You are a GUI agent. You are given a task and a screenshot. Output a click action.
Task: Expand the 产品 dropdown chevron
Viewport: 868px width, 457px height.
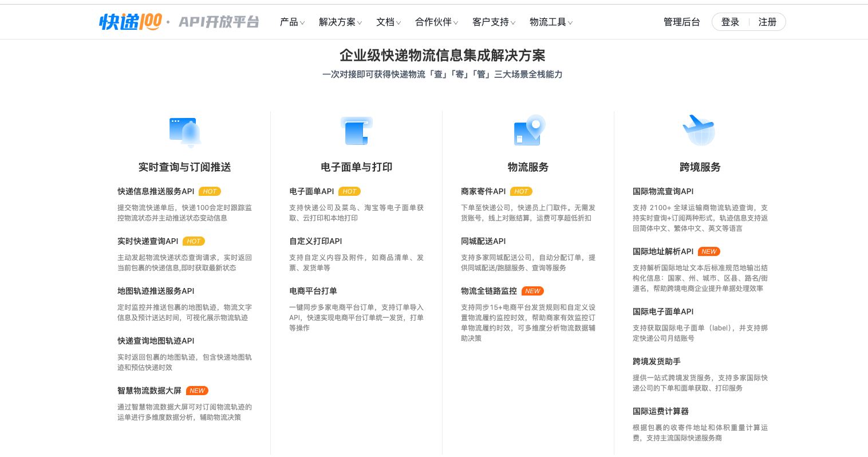coord(302,23)
